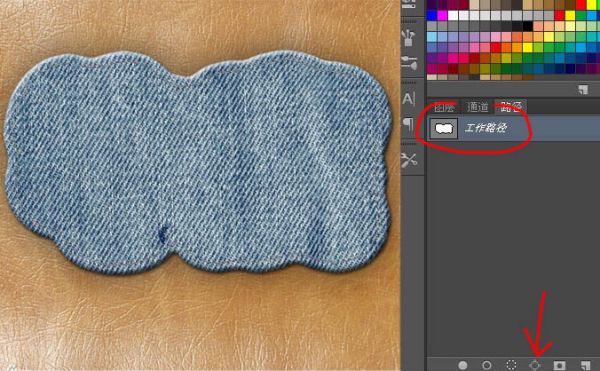Select the 路径 tab

click(511, 107)
